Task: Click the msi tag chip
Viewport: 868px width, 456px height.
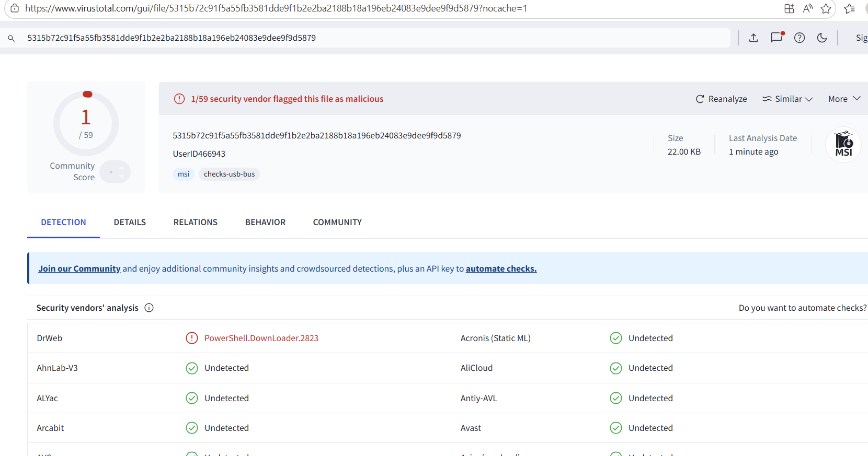Action: (184, 174)
